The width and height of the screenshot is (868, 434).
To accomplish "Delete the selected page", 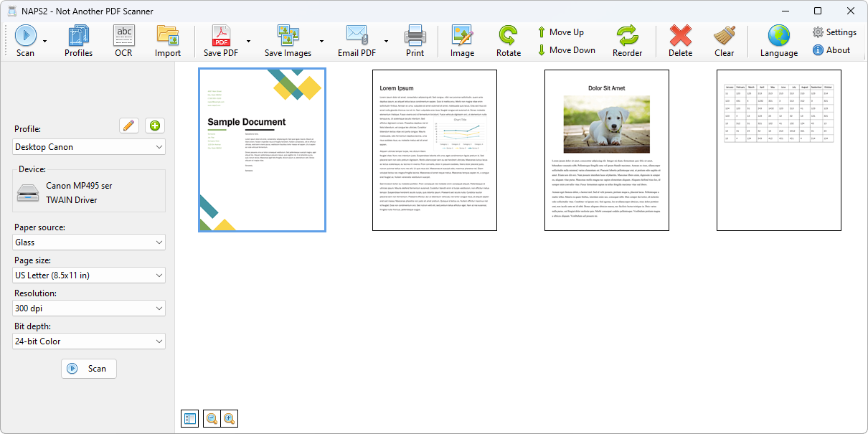I will click(679, 39).
